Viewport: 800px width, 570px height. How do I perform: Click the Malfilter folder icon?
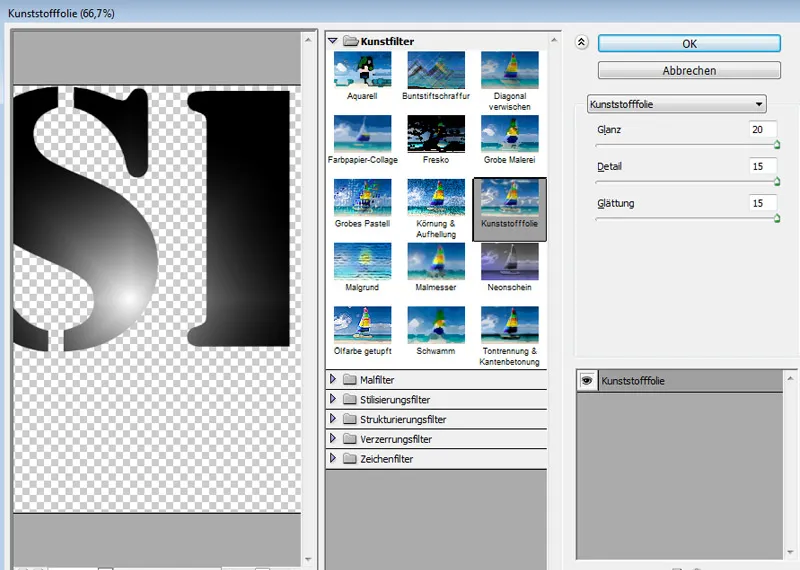point(349,379)
